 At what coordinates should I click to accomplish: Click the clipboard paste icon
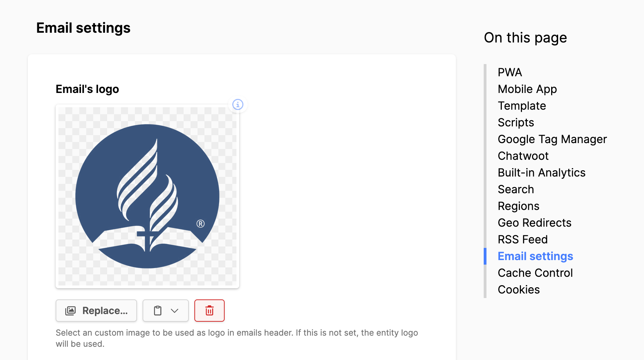158,311
